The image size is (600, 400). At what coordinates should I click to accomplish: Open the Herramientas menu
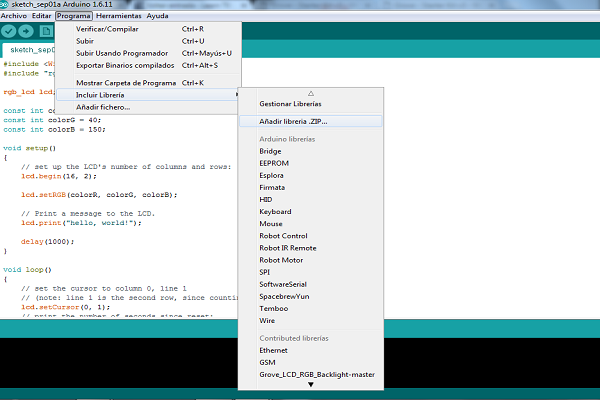(119, 16)
